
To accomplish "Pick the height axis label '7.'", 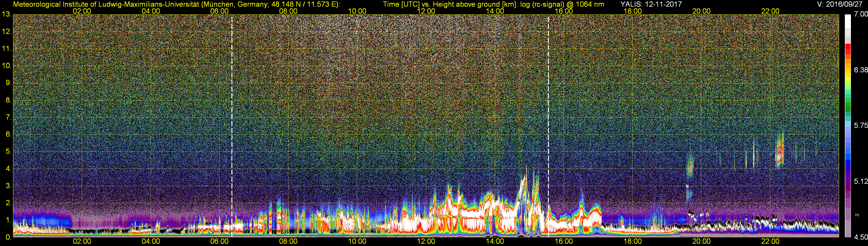I will point(8,117).
